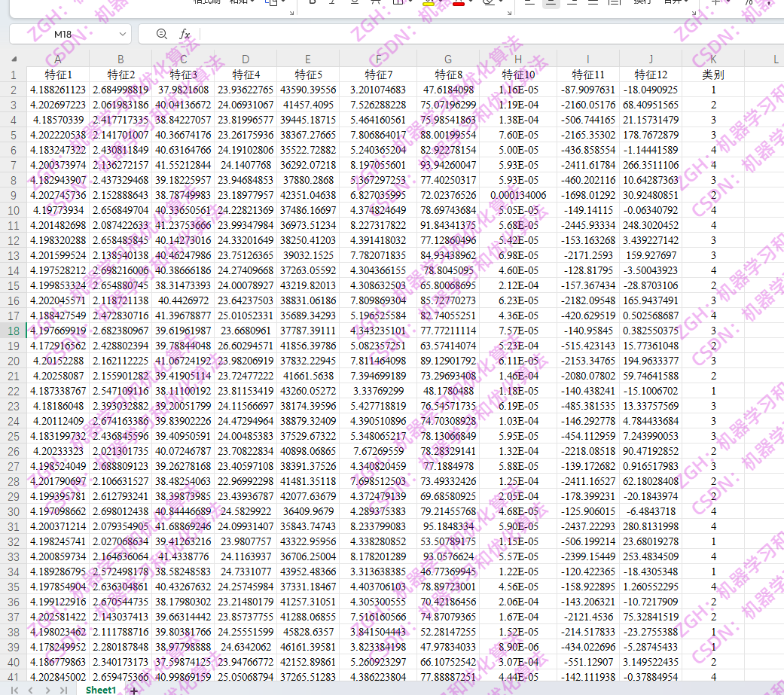Go to last sheet navigation arrow
The image size is (784, 695).
pyautogui.click(x=63, y=690)
